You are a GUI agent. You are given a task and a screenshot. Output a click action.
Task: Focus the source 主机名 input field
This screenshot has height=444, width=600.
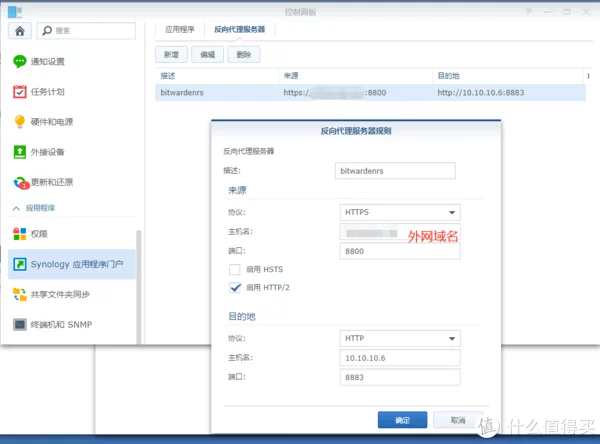point(400,232)
